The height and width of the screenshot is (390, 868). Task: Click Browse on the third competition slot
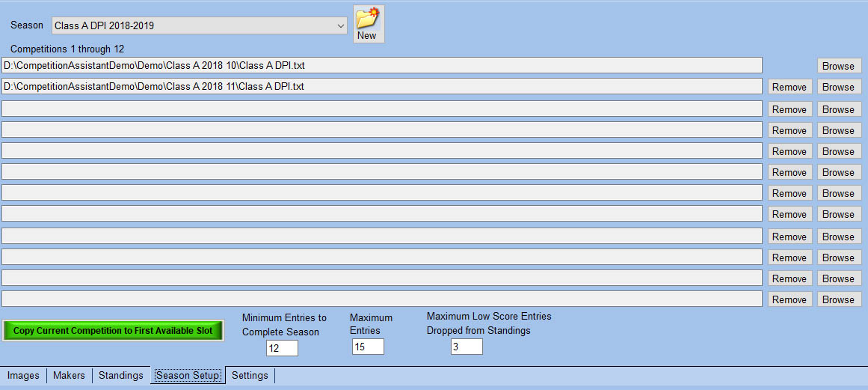[839, 109]
